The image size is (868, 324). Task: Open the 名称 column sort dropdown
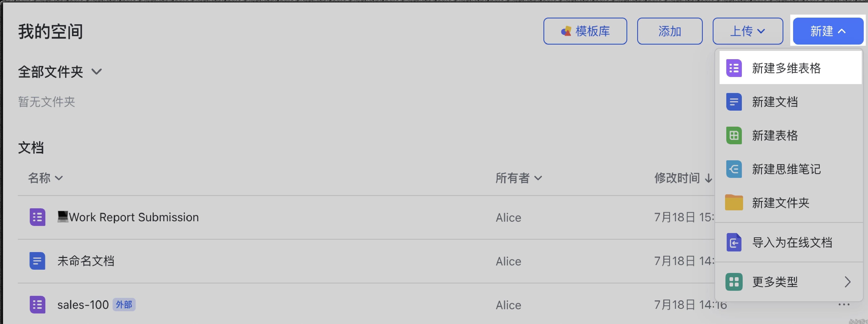45,178
